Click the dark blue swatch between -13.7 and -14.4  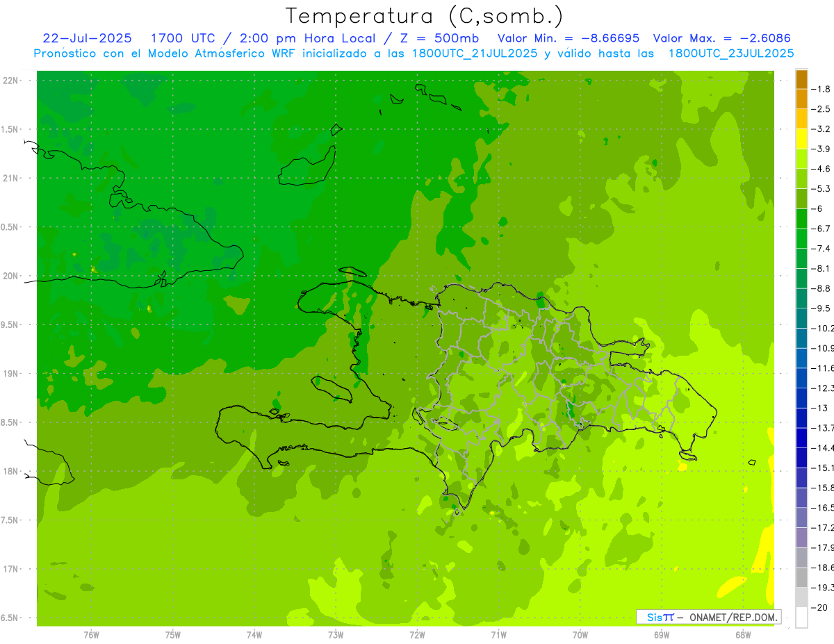click(801, 438)
